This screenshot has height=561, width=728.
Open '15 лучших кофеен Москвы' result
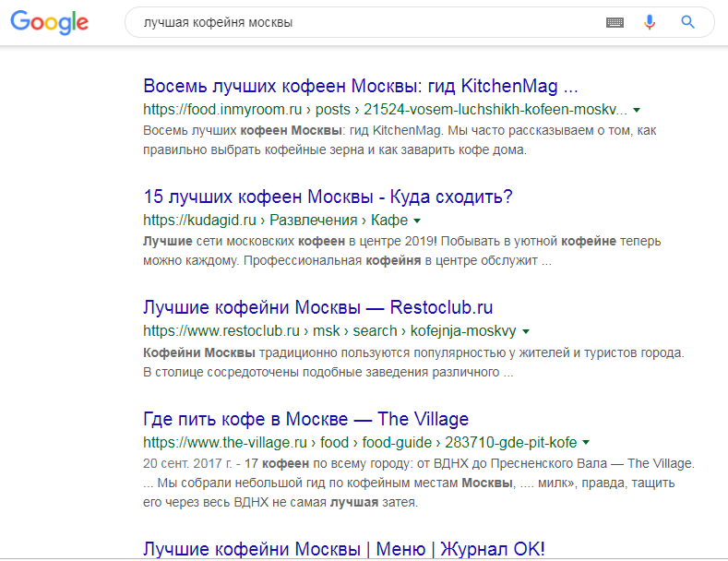(x=328, y=197)
